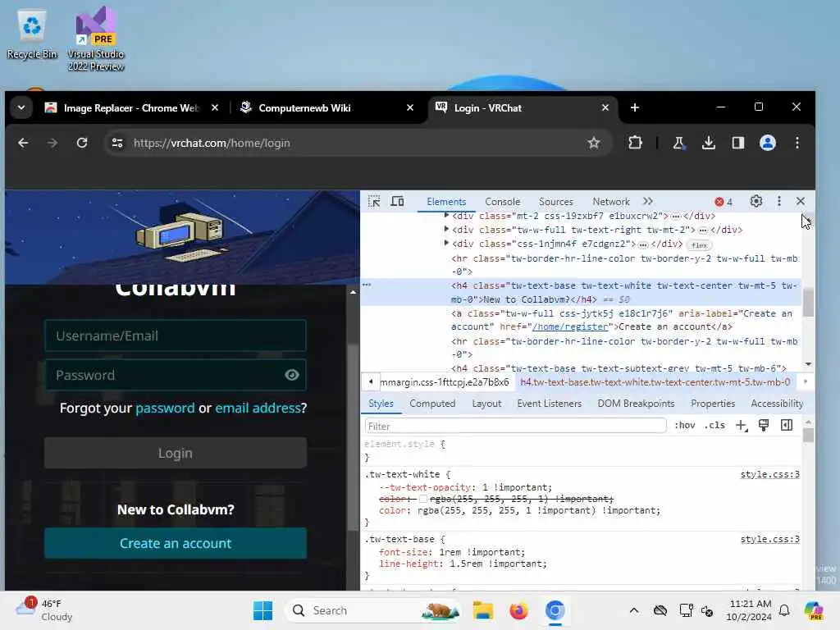Screen dimensions: 840x630
Task: Open the Event Listeners sub-tab
Action: tap(549, 404)
